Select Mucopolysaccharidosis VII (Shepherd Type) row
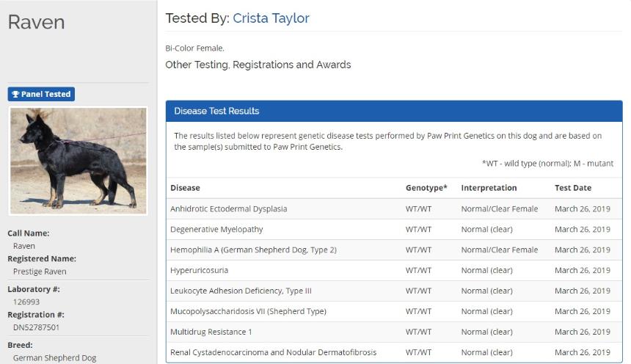 (x=394, y=311)
